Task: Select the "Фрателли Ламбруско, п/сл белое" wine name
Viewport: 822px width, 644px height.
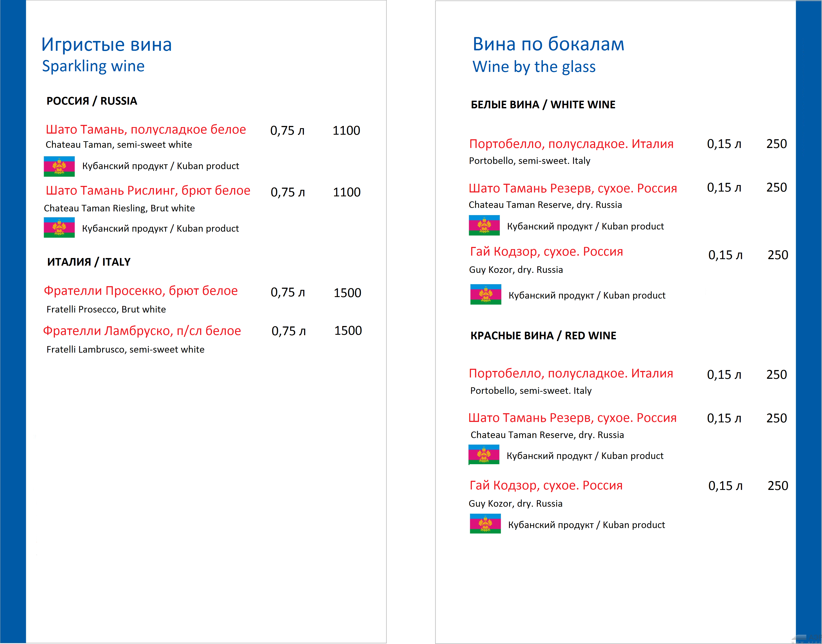Action: click(x=142, y=331)
